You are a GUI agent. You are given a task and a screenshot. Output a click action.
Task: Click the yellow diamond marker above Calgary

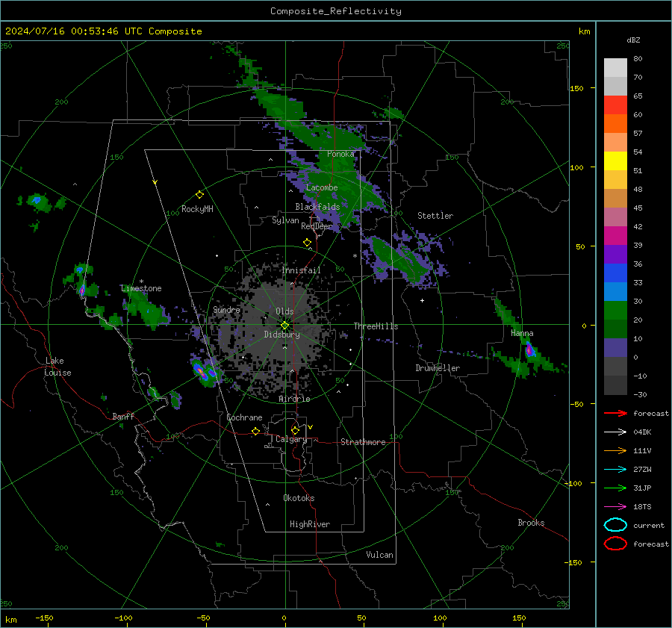295,430
